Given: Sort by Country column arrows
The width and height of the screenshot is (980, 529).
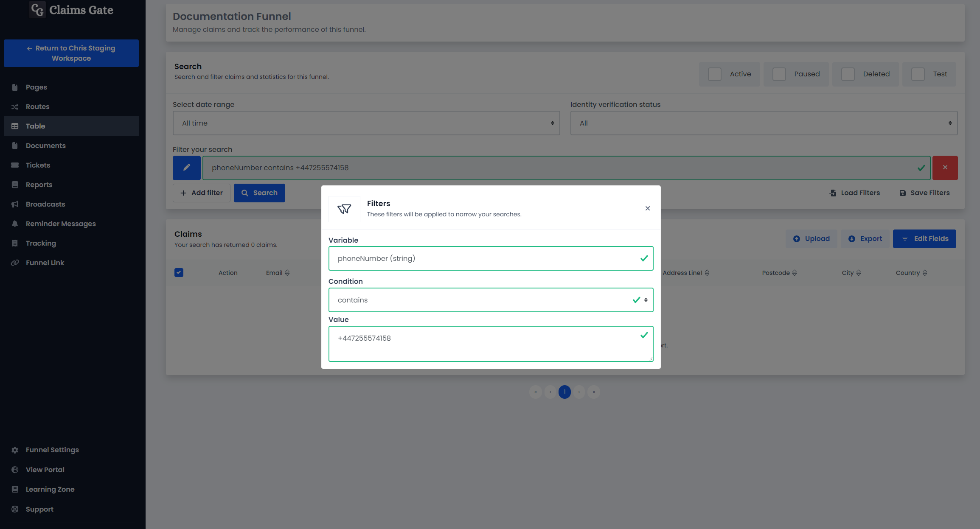Looking at the screenshot, I should tap(925, 273).
